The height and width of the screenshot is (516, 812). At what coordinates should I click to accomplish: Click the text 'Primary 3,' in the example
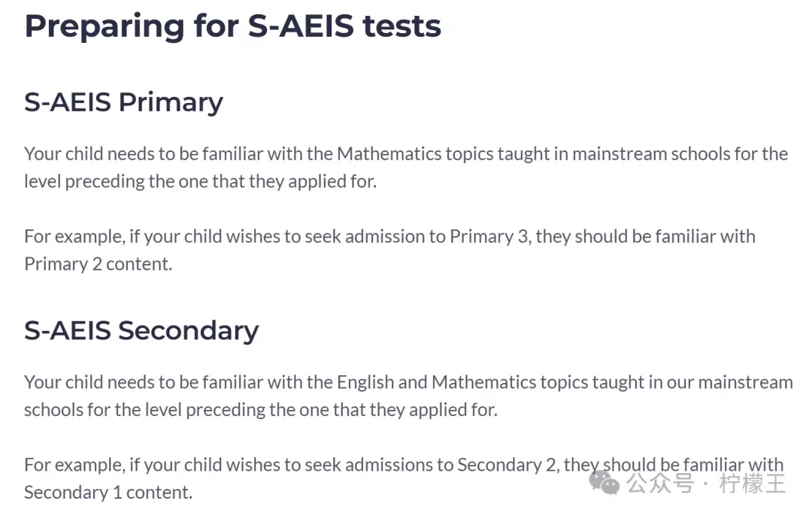490,237
